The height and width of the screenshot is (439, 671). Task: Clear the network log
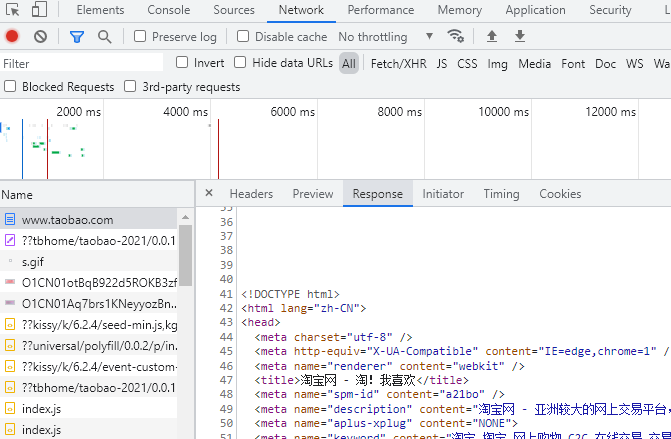40,37
